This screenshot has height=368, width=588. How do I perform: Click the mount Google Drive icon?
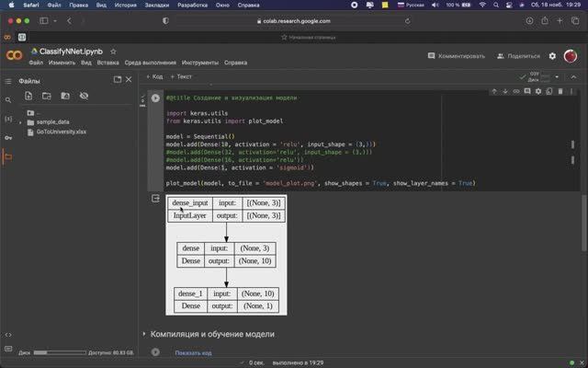pyautogui.click(x=64, y=96)
